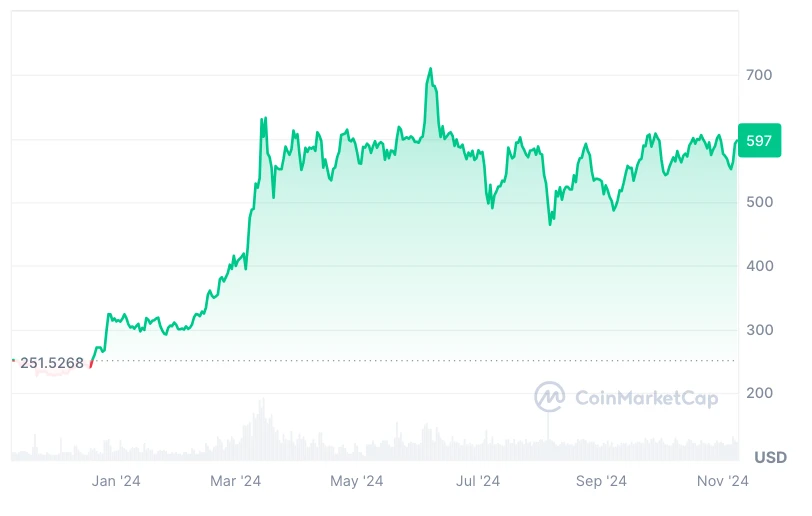Viewport: 812px width, 516px height.
Task: Click the CoinMarketCap logo icon
Action: coord(550,398)
